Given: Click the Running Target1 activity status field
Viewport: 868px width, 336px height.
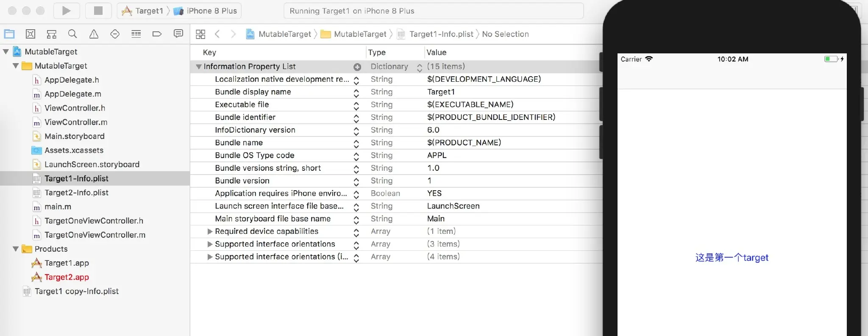Looking at the screenshot, I should [434, 11].
